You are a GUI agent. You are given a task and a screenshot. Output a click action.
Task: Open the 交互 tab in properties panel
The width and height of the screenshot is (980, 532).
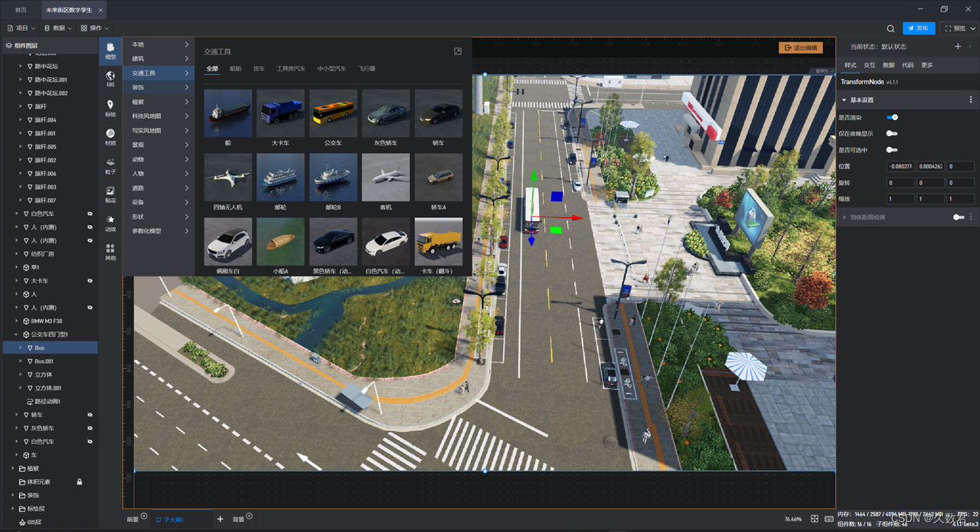(870, 65)
